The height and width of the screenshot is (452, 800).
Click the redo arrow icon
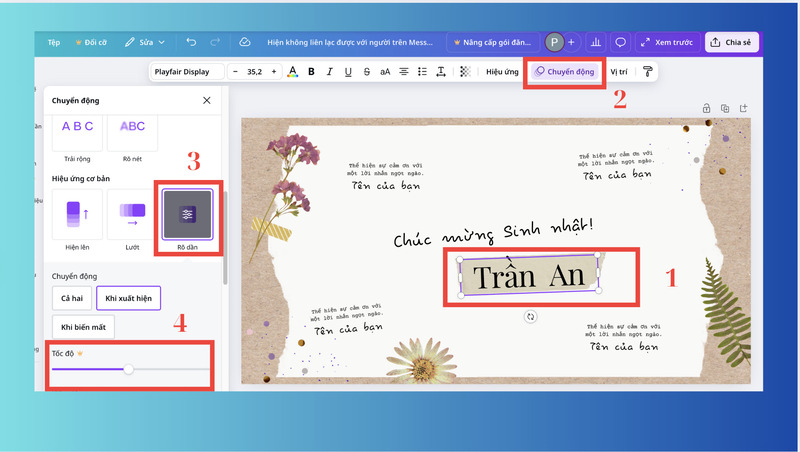[x=216, y=43]
